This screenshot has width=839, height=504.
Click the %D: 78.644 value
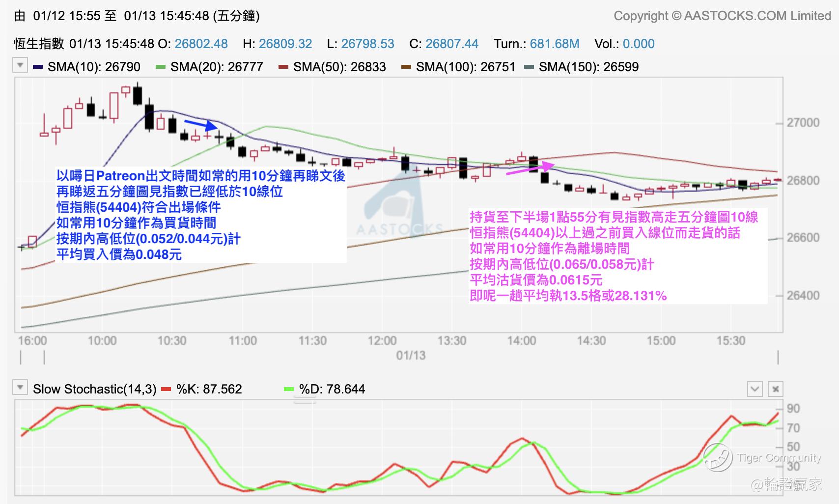pyautogui.click(x=332, y=390)
